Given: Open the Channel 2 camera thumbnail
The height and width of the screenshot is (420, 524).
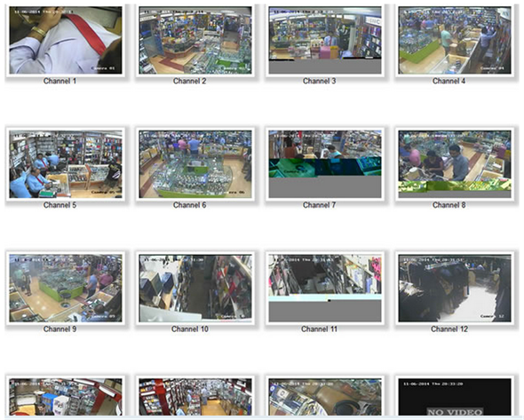Looking at the screenshot, I should tap(195, 41).
